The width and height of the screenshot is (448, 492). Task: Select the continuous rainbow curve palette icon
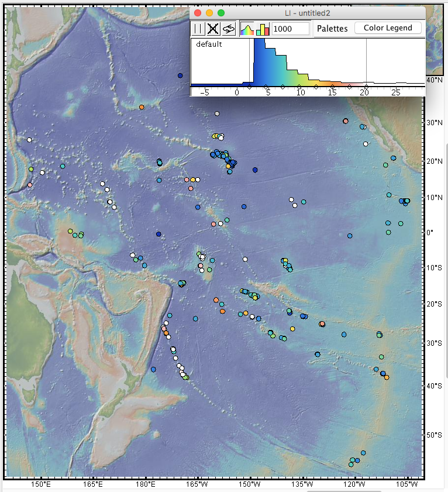tap(247, 29)
